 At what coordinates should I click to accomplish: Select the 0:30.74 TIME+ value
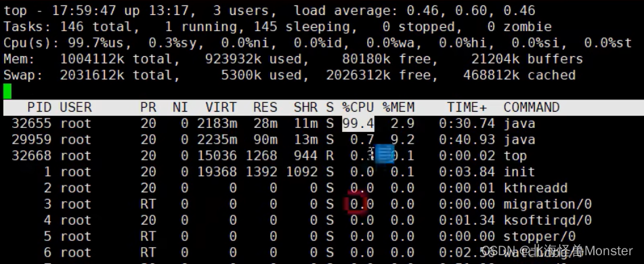[x=467, y=124]
